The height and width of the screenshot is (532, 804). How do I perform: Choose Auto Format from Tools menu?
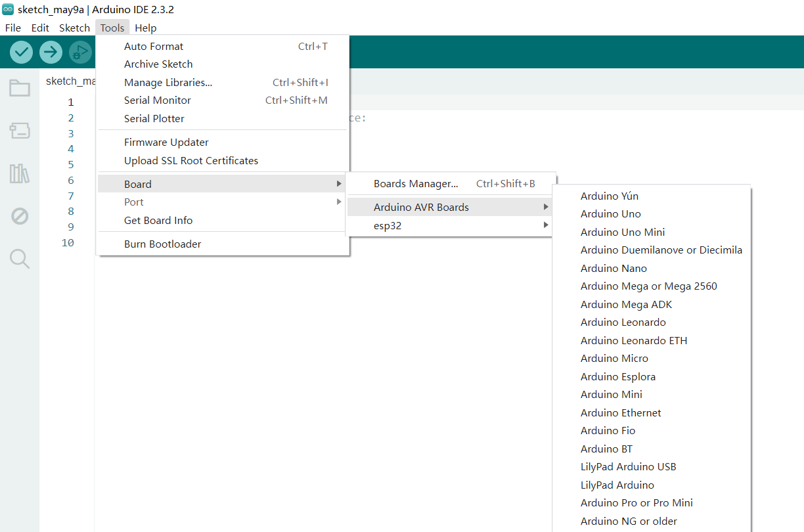coord(223,47)
